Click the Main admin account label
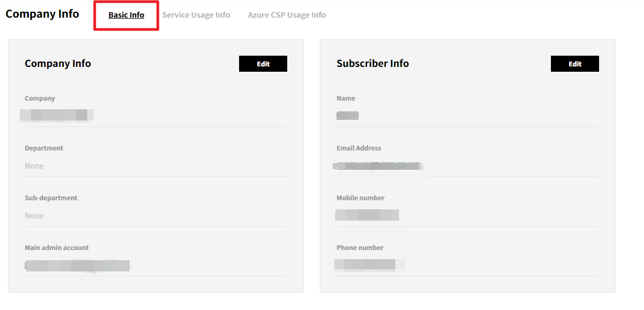644x310 pixels. 57,248
